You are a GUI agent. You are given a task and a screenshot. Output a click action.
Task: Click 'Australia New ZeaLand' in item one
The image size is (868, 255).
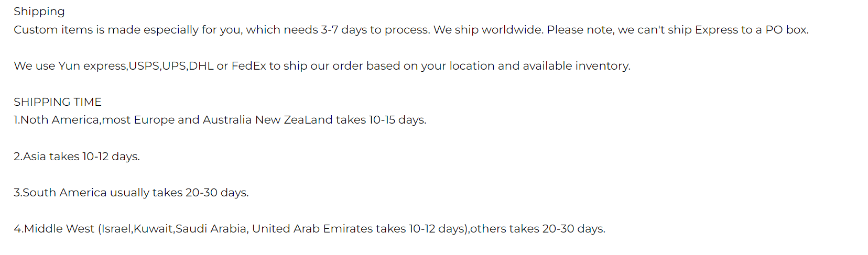click(x=267, y=120)
